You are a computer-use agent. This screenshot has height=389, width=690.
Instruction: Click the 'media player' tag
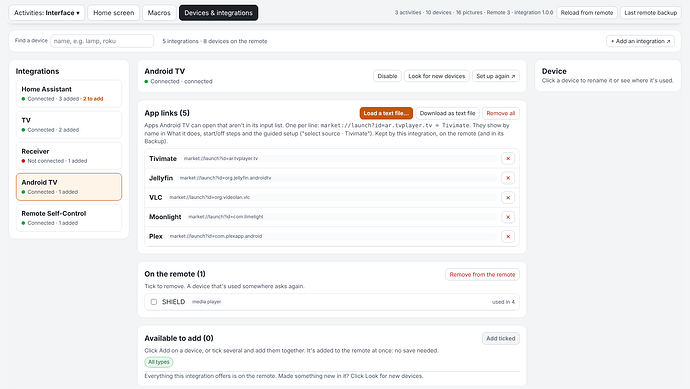pyautogui.click(x=206, y=302)
